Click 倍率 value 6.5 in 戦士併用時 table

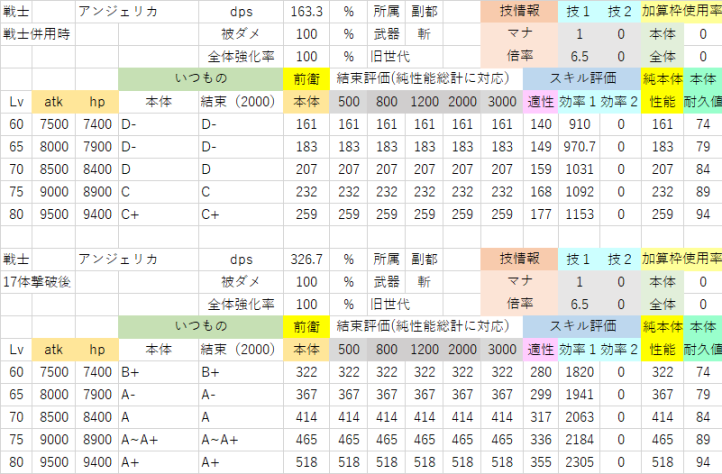[579, 57]
